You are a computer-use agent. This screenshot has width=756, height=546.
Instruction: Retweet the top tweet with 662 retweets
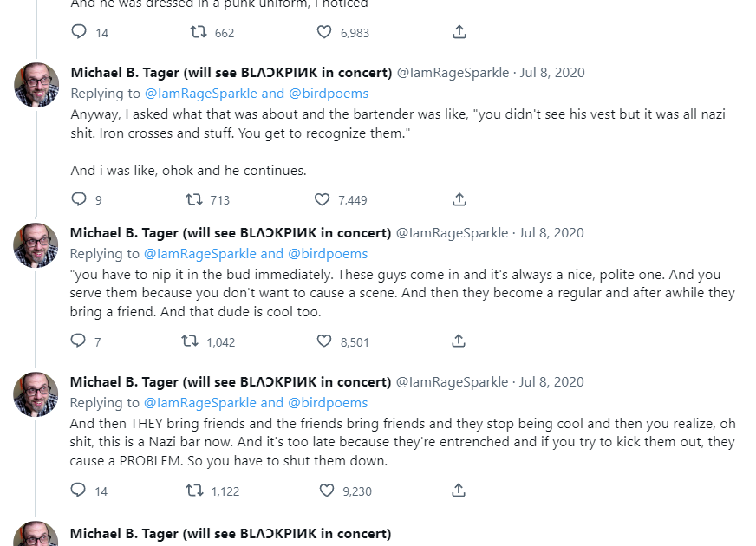(198, 32)
